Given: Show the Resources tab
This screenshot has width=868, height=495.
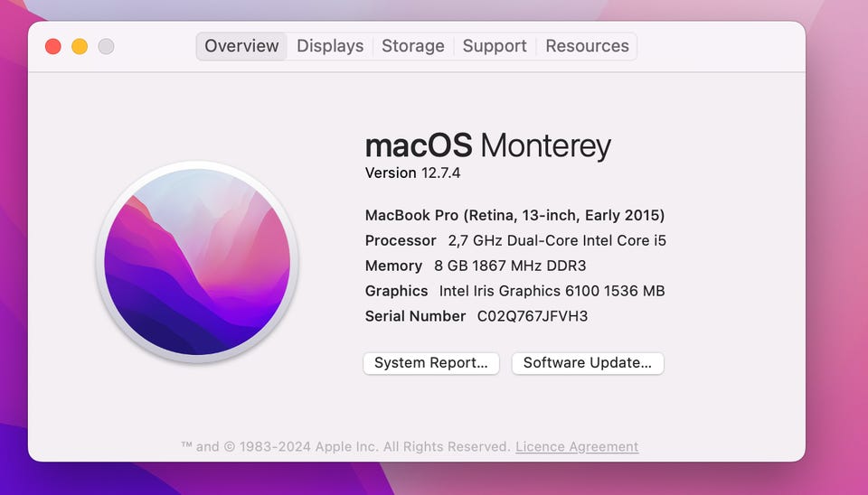Looking at the screenshot, I should point(587,46).
